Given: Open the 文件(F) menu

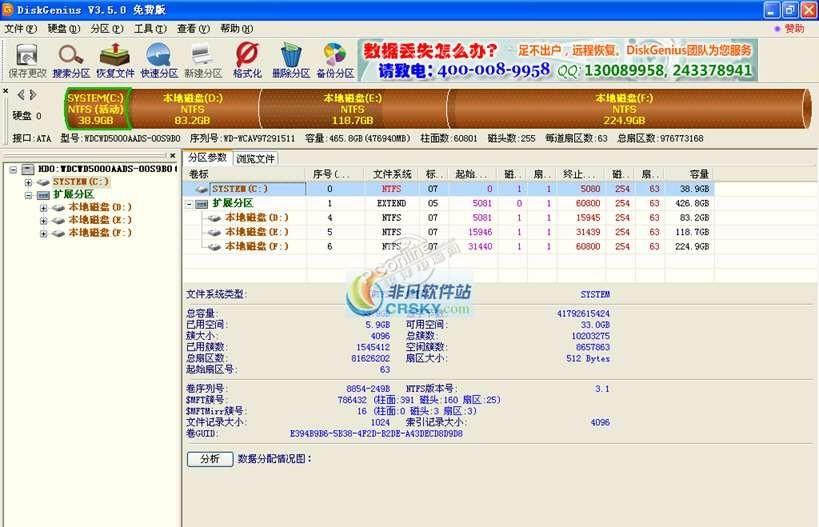Looking at the screenshot, I should coord(20,29).
